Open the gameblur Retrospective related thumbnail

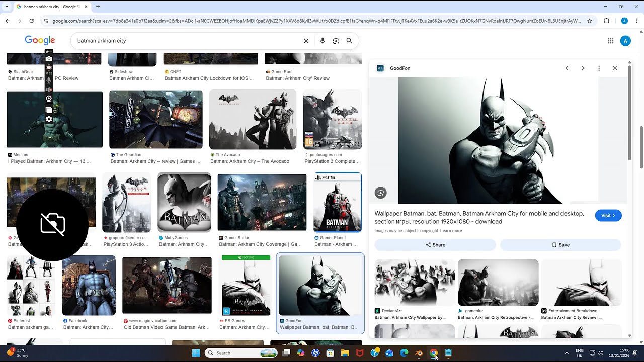coord(498,283)
